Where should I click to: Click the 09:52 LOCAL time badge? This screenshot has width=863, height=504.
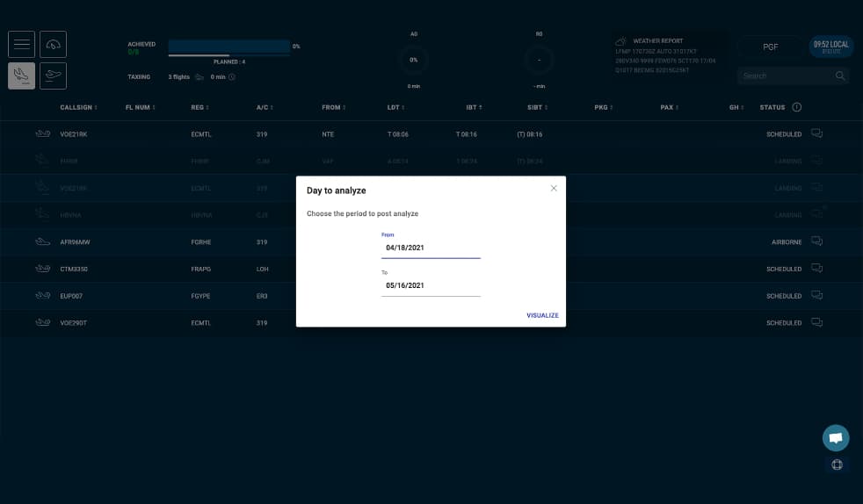[x=831, y=47]
